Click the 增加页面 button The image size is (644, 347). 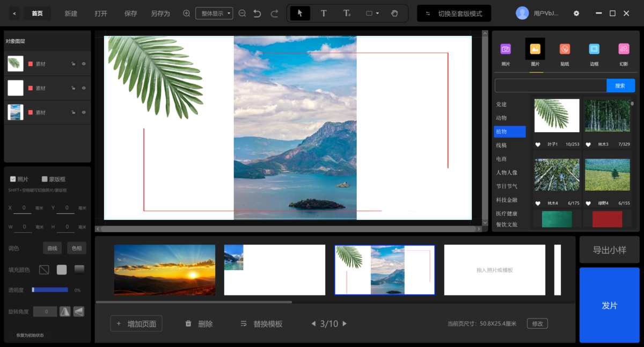(x=136, y=324)
